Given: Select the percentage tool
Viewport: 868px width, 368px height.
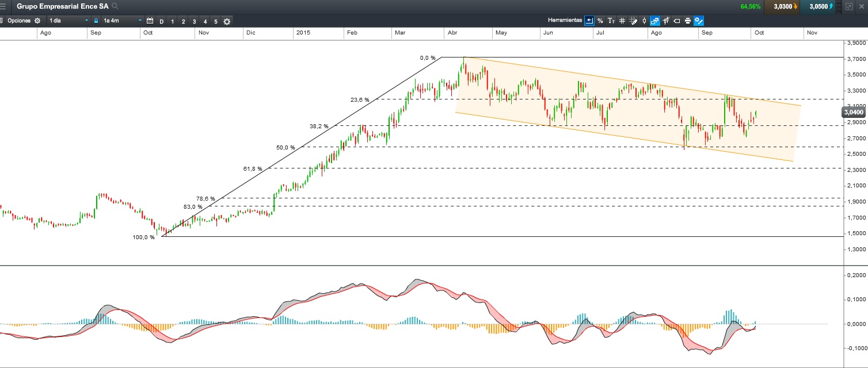Looking at the screenshot, I should click(x=600, y=21).
